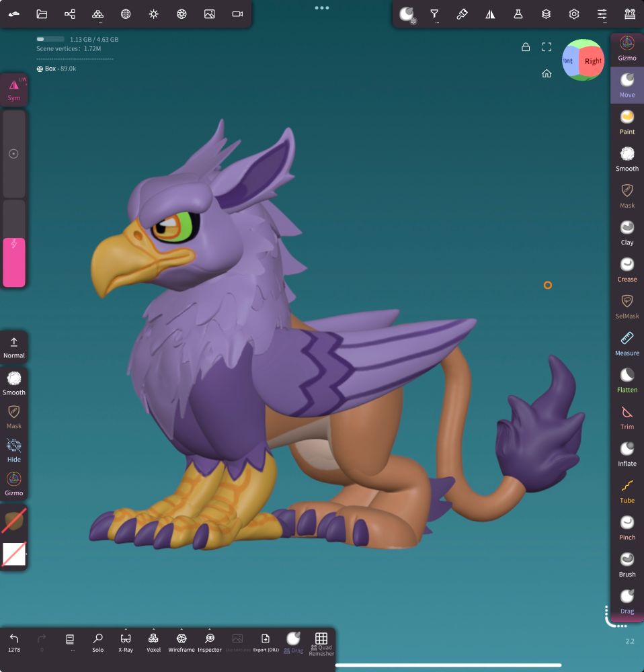
Task: Enter fullscreen with the brackets icon
Action: [x=547, y=47]
